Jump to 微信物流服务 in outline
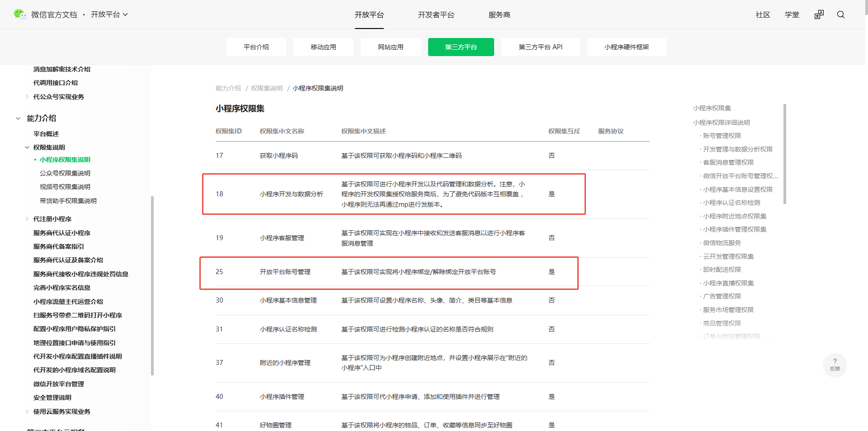 (722, 243)
